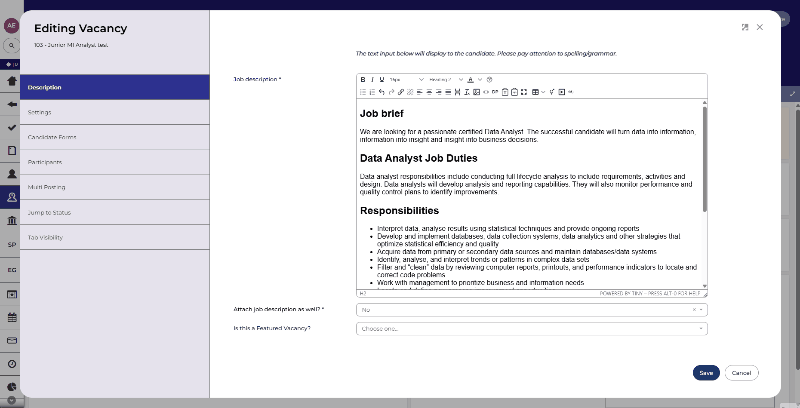The image size is (800, 408).
Task: Insert a numbered list
Action: (x=372, y=92)
